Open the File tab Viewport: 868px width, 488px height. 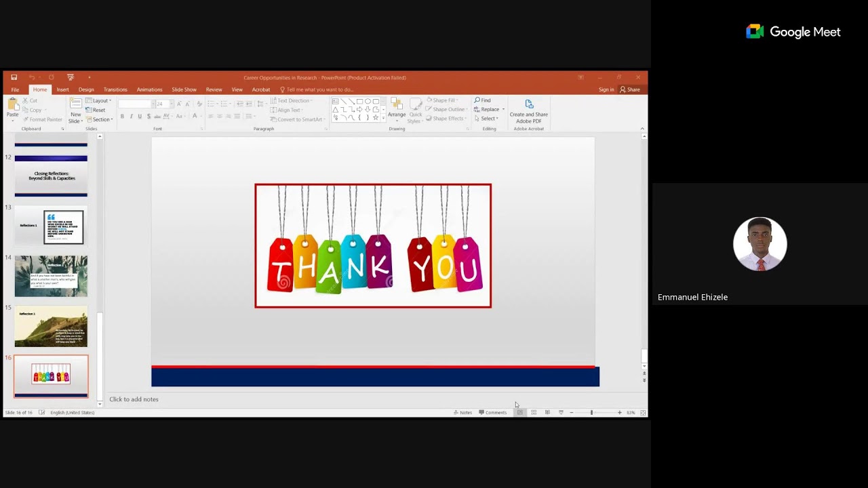(x=15, y=89)
